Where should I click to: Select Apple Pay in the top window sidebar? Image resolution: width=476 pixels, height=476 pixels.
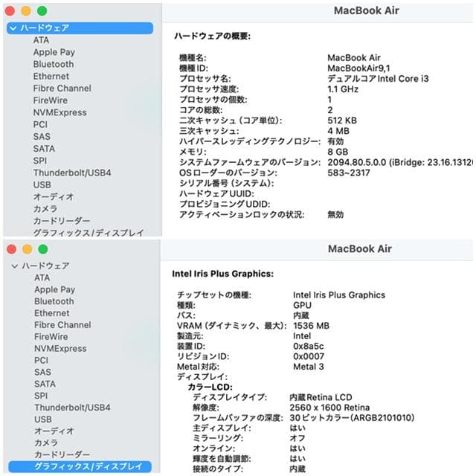point(54,52)
